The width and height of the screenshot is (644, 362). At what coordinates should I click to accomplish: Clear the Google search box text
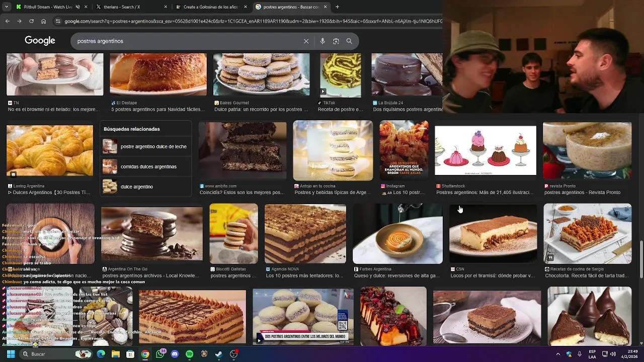306,41
